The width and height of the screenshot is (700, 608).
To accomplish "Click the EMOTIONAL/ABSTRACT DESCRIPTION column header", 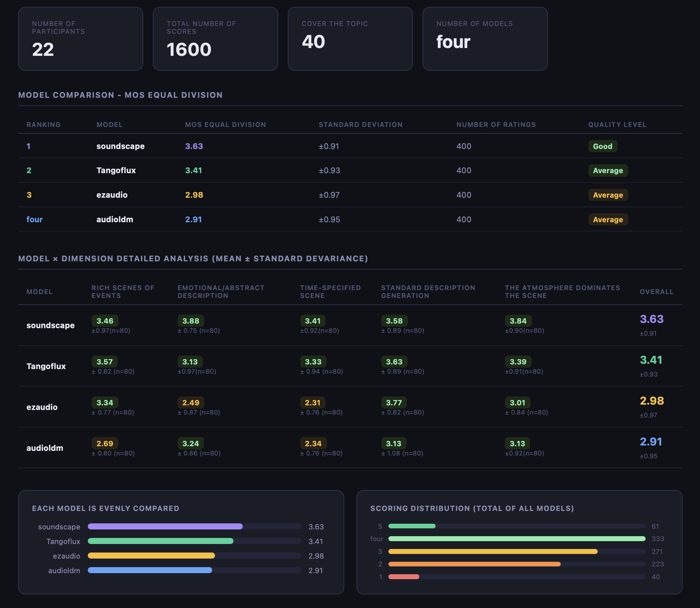I will click(221, 292).
